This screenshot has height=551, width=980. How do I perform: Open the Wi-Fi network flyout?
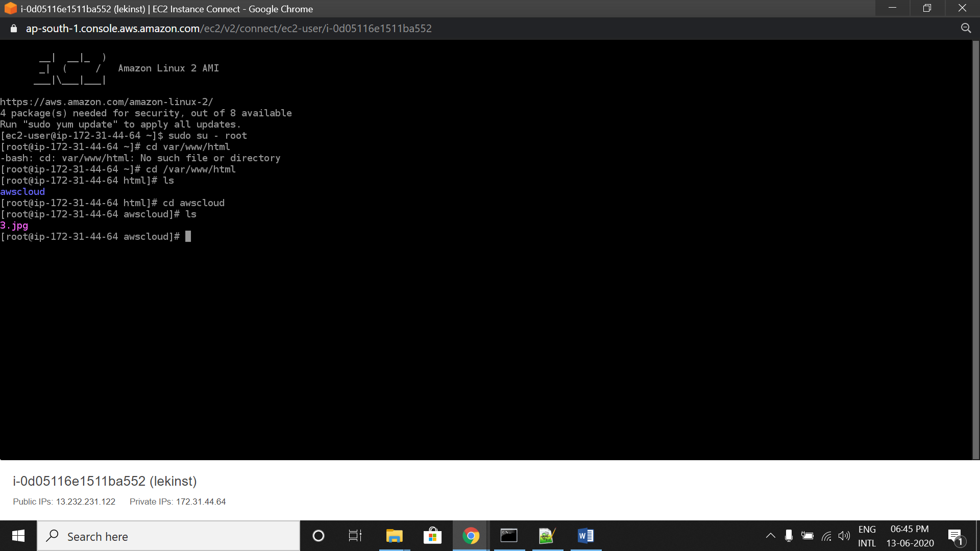click(x=826, y=536)
